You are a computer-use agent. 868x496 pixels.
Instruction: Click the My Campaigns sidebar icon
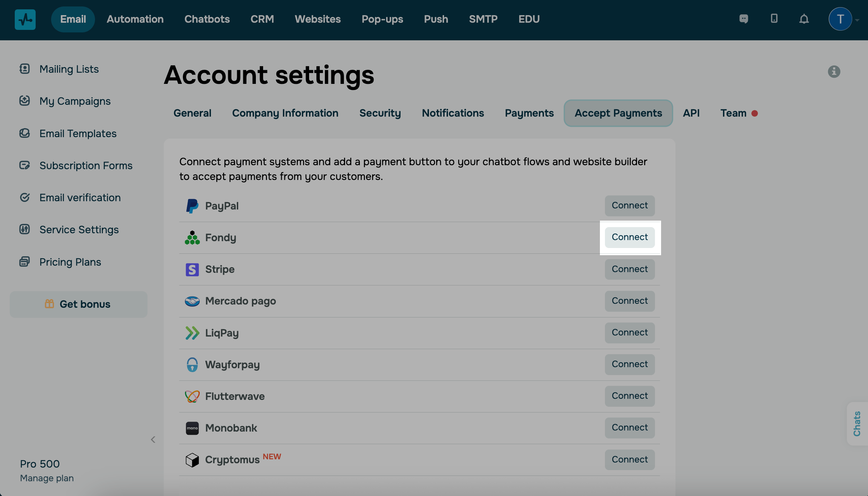tap(24, 101)
